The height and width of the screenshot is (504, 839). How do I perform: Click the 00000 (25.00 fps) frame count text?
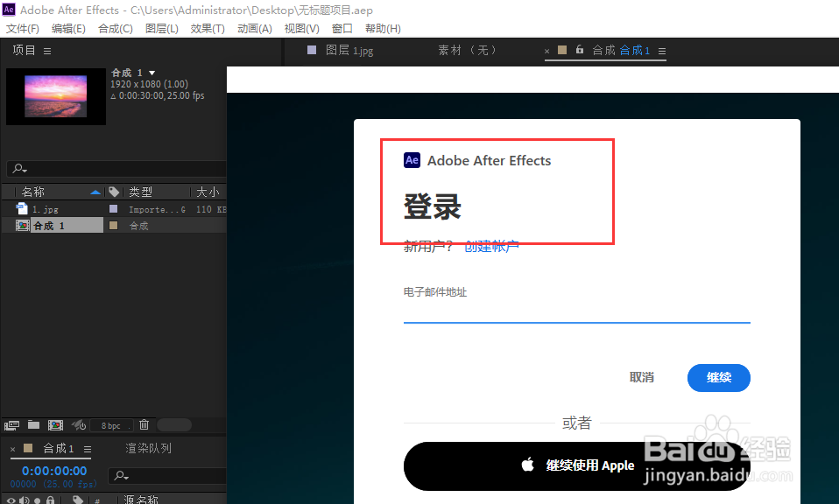(54, 484)
